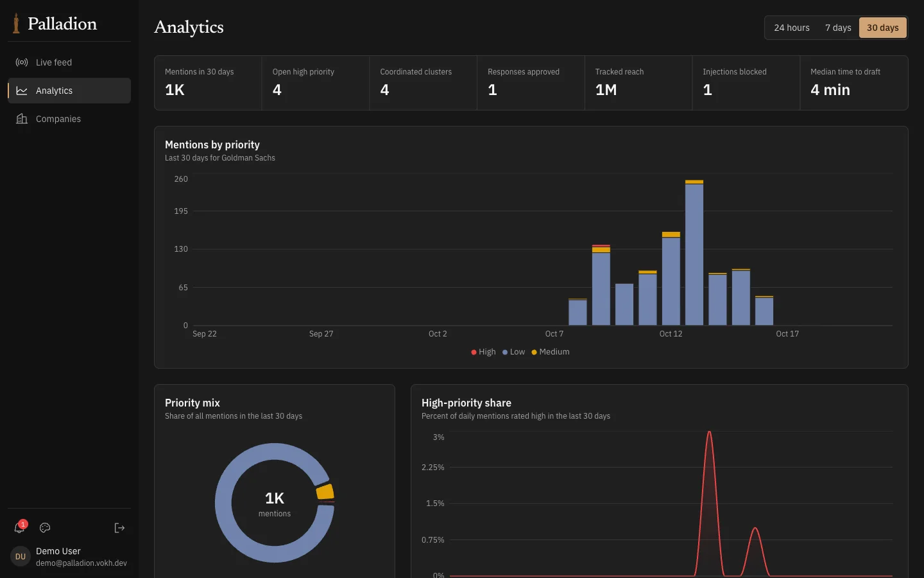Click the Oct 12 axis label
Viewport: 924px width, 578px height.
pos(671,334)
